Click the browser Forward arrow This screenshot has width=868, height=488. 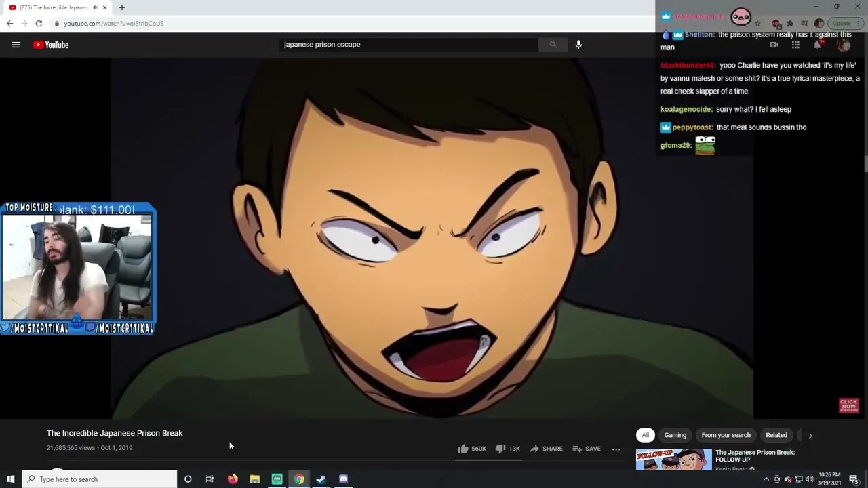(x=24, y=23)
